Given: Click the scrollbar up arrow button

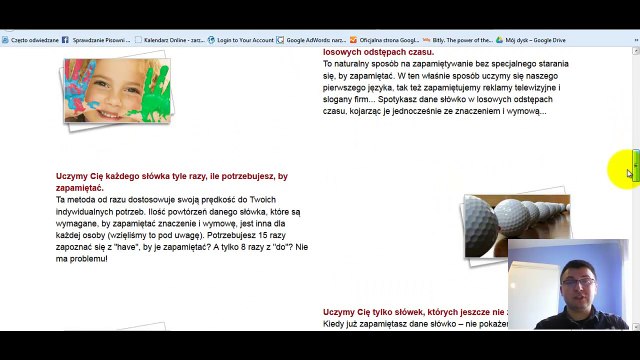Looking at the screenshot, I should [636, 51].
